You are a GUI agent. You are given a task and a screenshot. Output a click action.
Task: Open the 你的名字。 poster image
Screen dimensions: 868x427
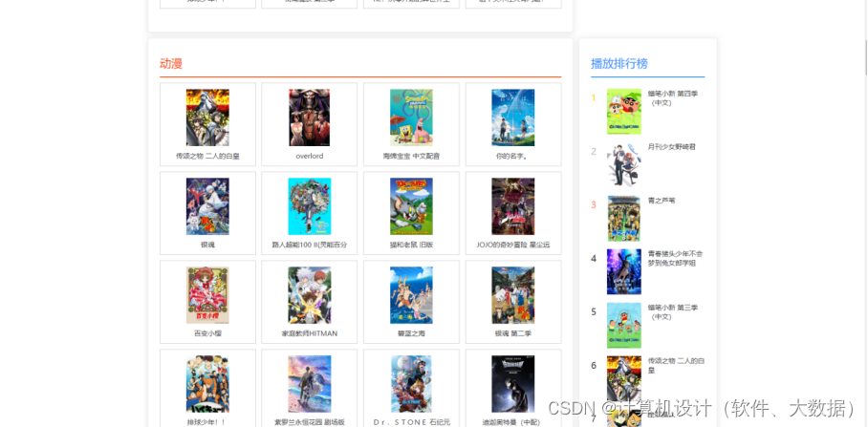coord(513,117)
